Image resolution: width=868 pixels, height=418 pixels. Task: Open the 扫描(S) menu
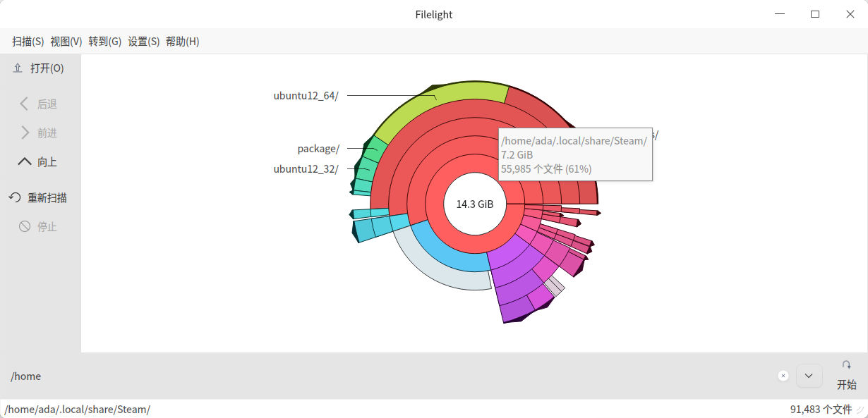click(x=28, y=42)
